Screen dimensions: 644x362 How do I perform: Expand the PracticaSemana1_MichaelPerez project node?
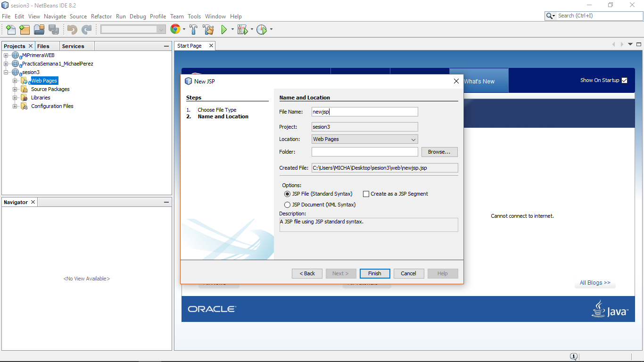click(x=6, y=64)
